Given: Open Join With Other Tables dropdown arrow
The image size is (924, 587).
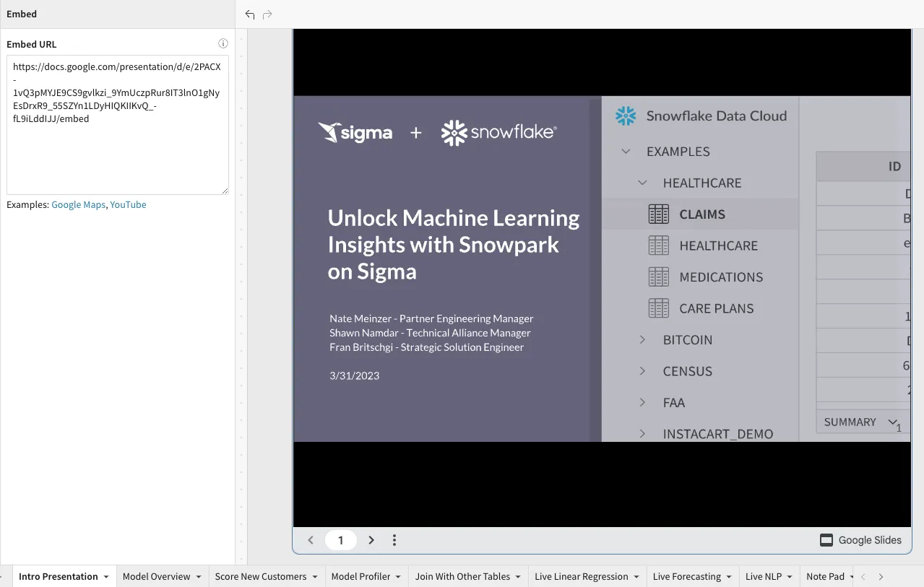Looking at the screenshot, I should [x=518, y=577].
